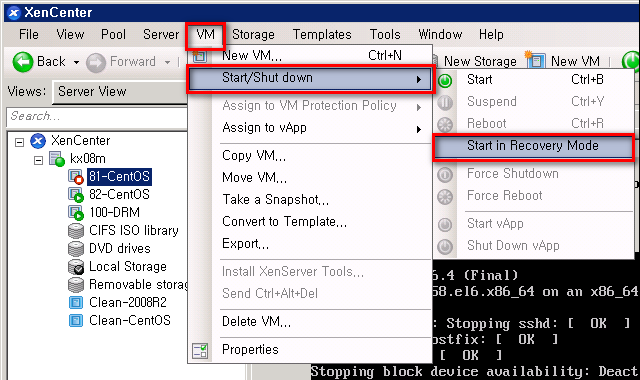640x380 pixels.
Task: Open the Templates menu
Action: click(322, 35)
